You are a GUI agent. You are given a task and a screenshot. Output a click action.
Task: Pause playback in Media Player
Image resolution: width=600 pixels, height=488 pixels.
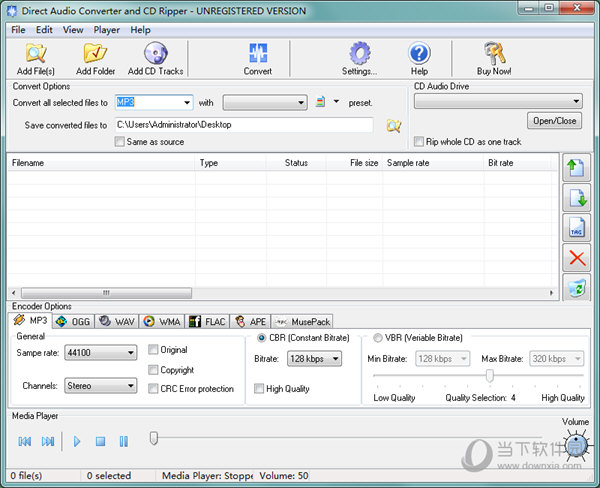coord(124,441)
